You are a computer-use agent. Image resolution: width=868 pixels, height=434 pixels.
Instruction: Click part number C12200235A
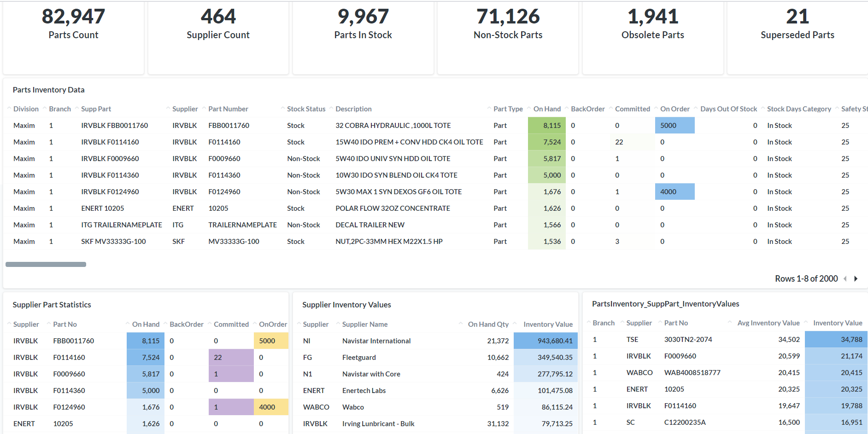685,422
